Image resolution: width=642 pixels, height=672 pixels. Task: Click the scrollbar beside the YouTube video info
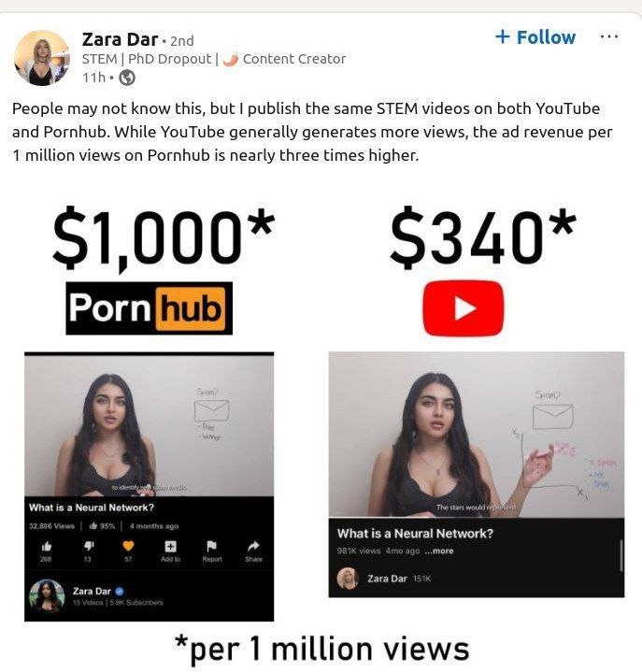pyautogui.click(x=621, y=555)
